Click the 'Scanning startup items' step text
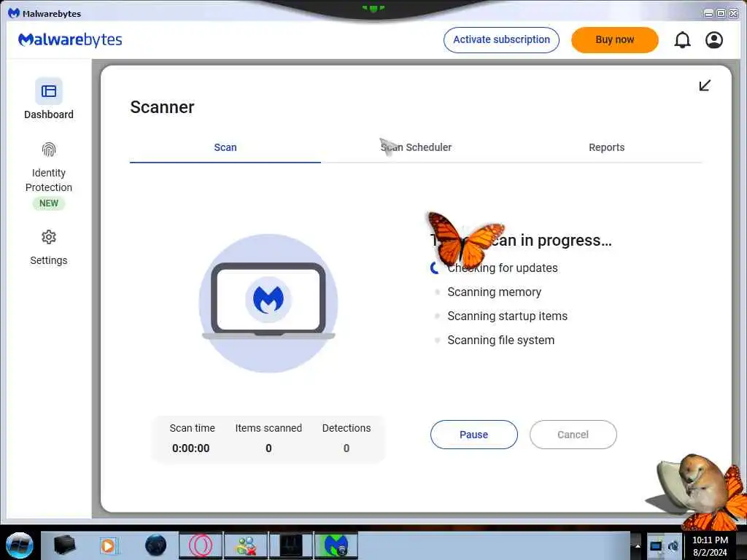The width and height of the screenshot is (747, 560). [508, 316]
